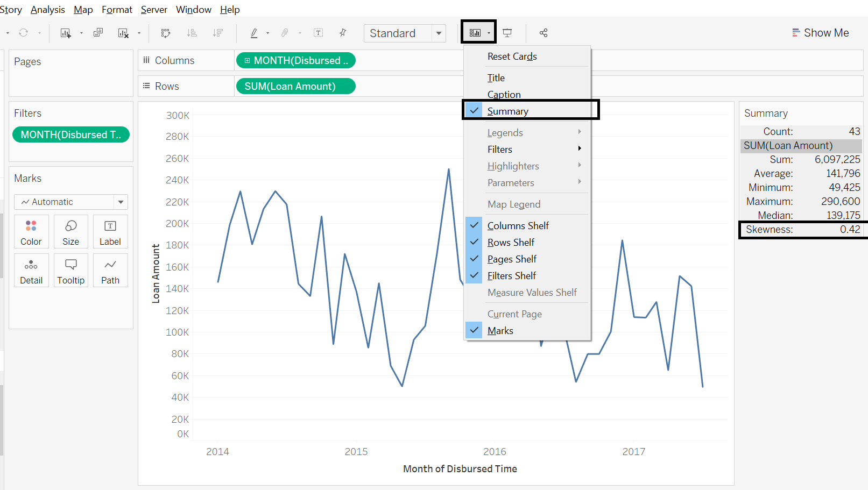Viewport: 868px width, 490px height.
Task: Open the Analysis menu
Action: click(48, 10)
